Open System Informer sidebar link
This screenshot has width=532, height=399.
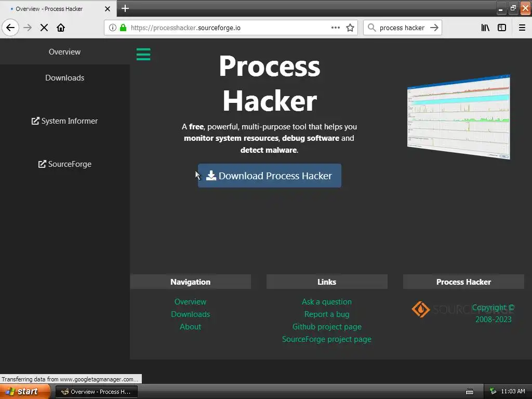coord(65,121)
